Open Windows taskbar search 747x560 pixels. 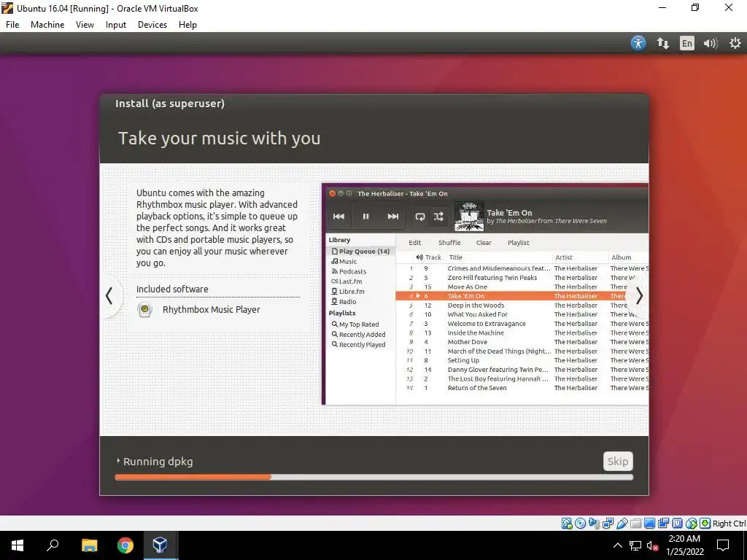(53, 545)
